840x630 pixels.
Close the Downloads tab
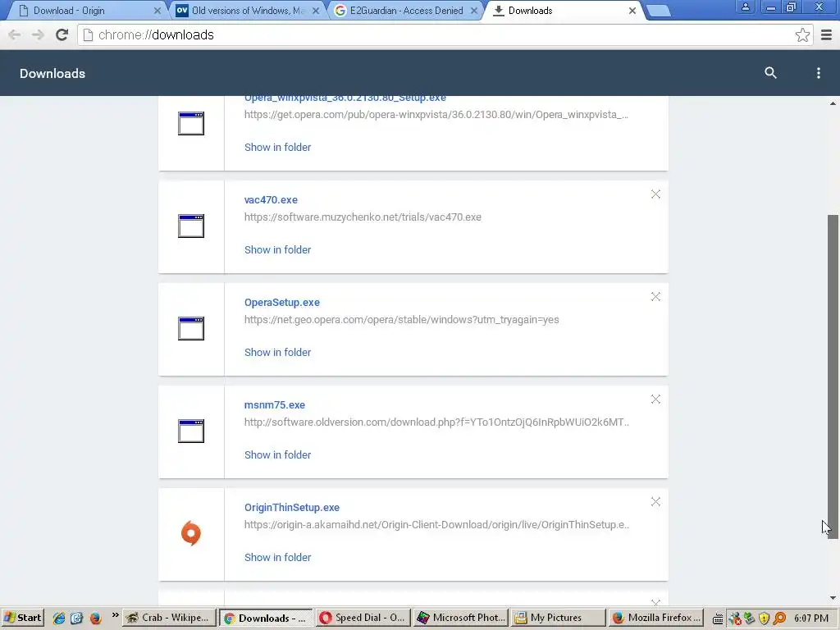coord(632,11)
